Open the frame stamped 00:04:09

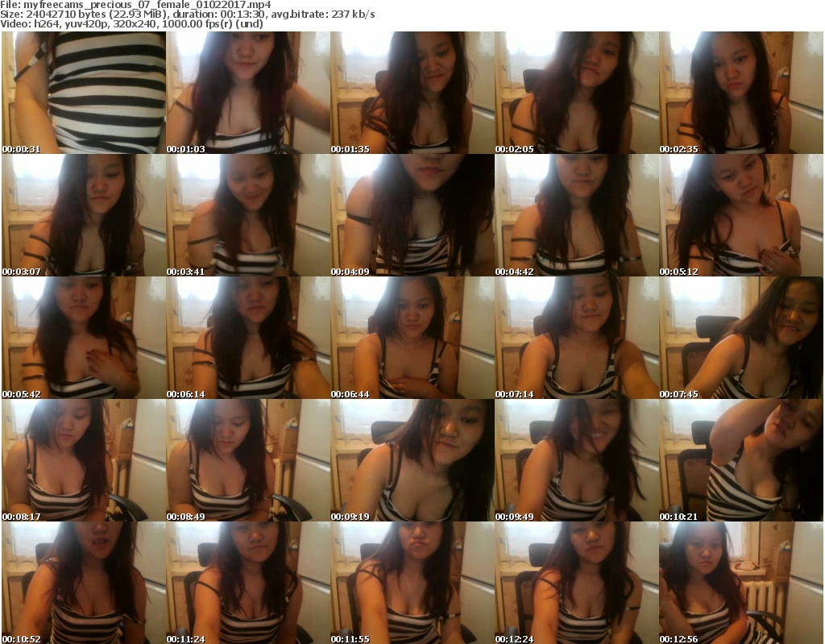[412, 215]
